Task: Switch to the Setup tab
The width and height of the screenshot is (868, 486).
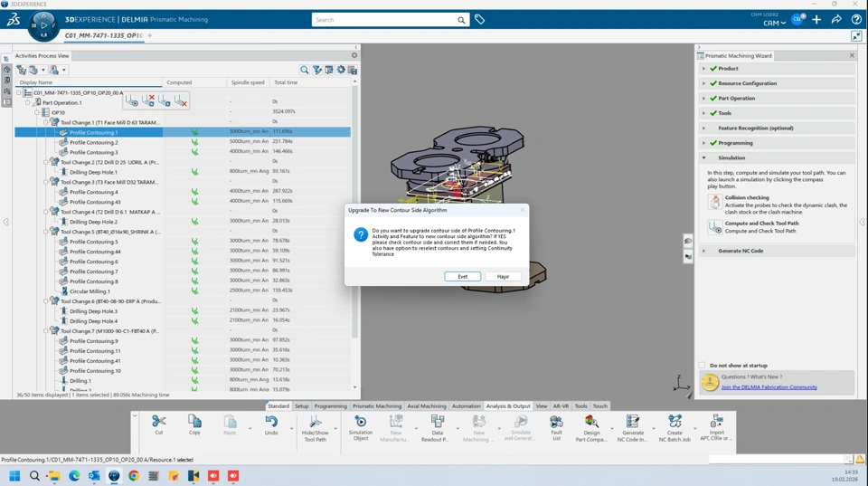Action: click(x=301, y=406)
